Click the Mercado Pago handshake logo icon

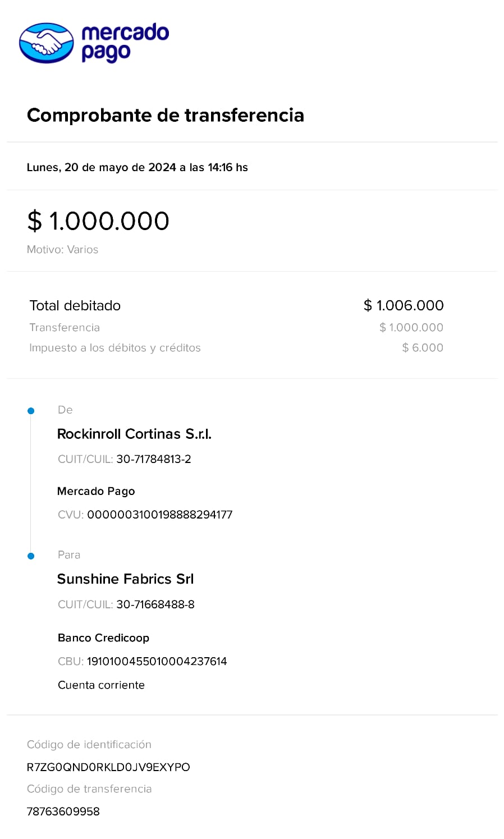[46, 43]
